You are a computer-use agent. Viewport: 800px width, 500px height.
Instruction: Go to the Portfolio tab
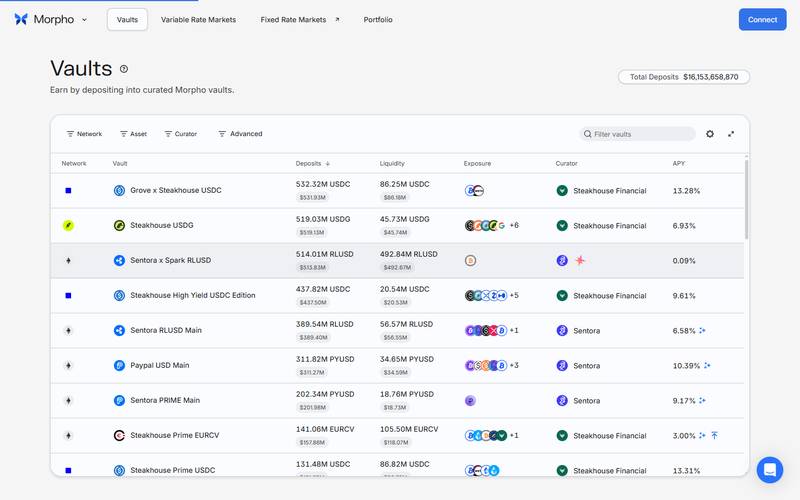(378, 19)
